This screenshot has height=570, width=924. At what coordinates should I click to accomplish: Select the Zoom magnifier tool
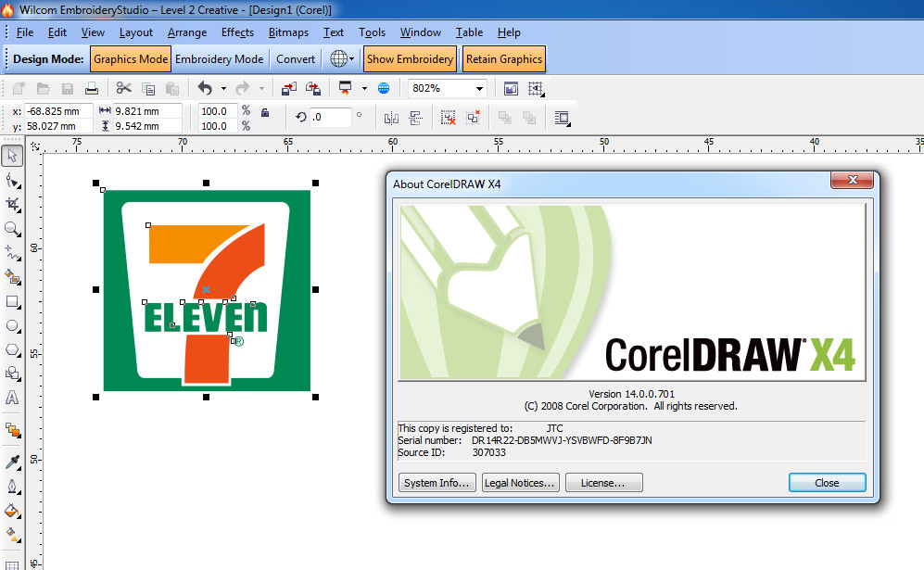coord(12,229)
